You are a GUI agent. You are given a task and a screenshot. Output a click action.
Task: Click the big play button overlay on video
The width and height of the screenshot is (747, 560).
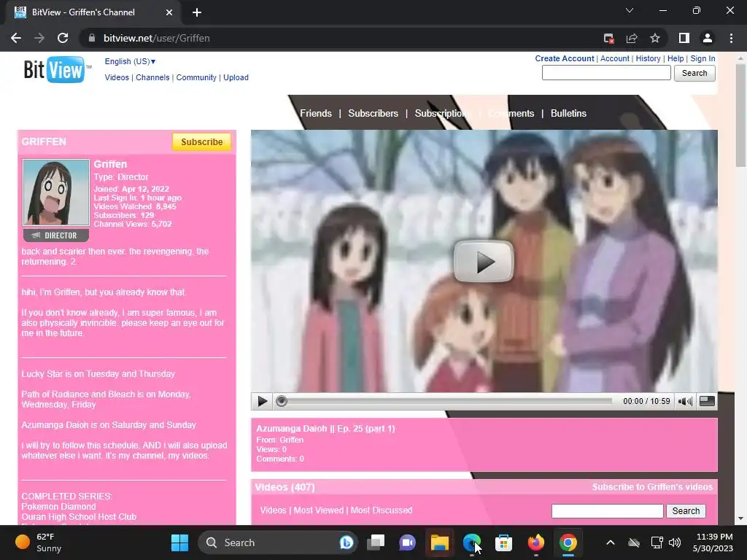[x=484, y=261]
